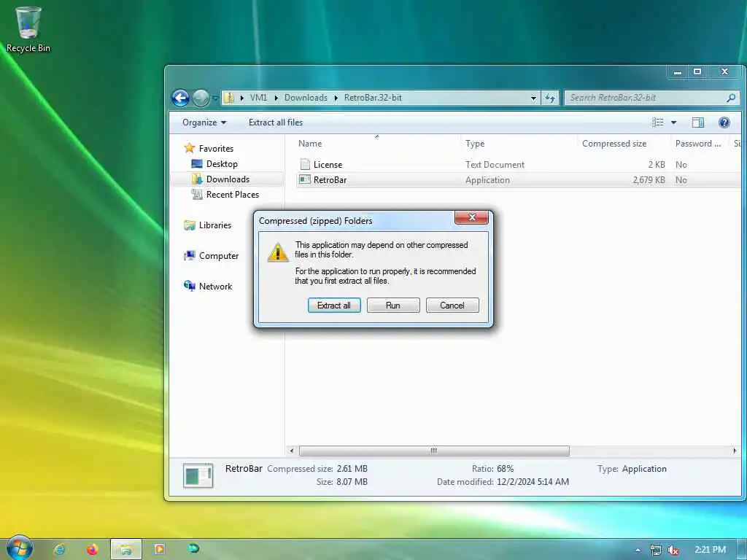The width and height of the screenshot is (747, 560).
Task: Click the 2:21 PM taskbar clock
Action: point(710,550)
